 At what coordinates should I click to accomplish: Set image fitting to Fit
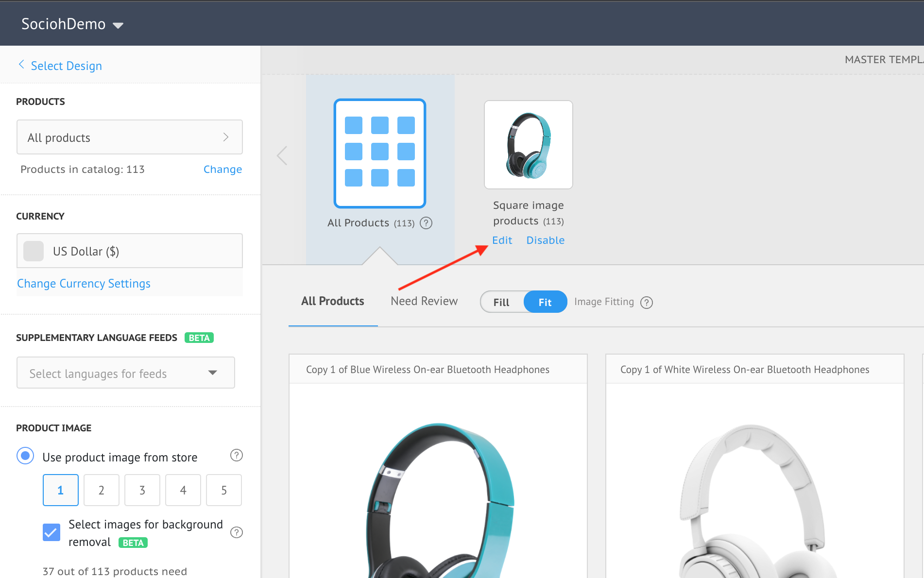coord(545,302)
